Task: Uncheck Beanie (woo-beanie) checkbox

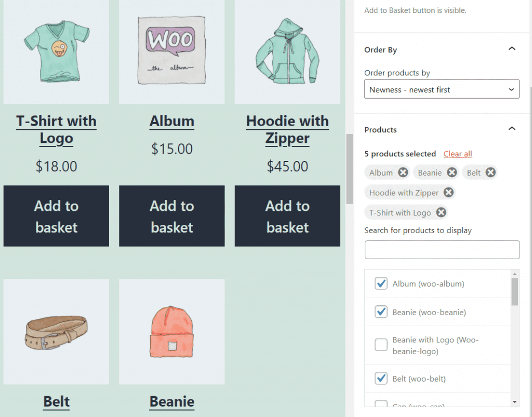Action: 381,312
